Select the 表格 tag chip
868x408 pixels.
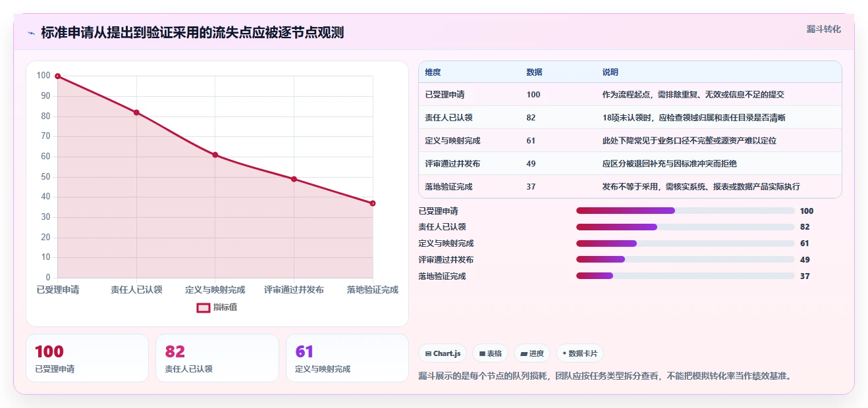[490, 353]
